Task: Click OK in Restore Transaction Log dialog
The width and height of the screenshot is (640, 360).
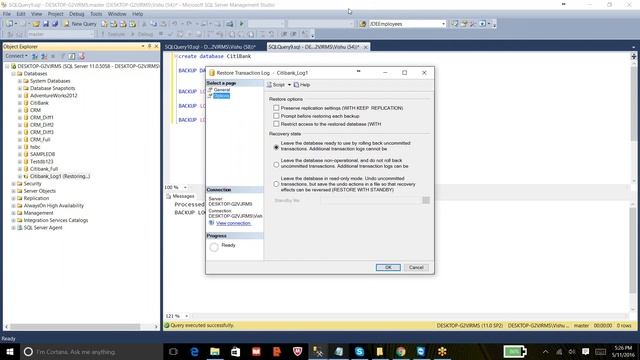Action: 388,267
